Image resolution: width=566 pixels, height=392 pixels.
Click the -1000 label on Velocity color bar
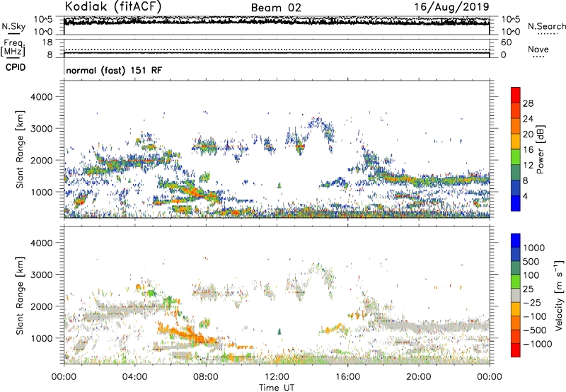click(538, 344)
